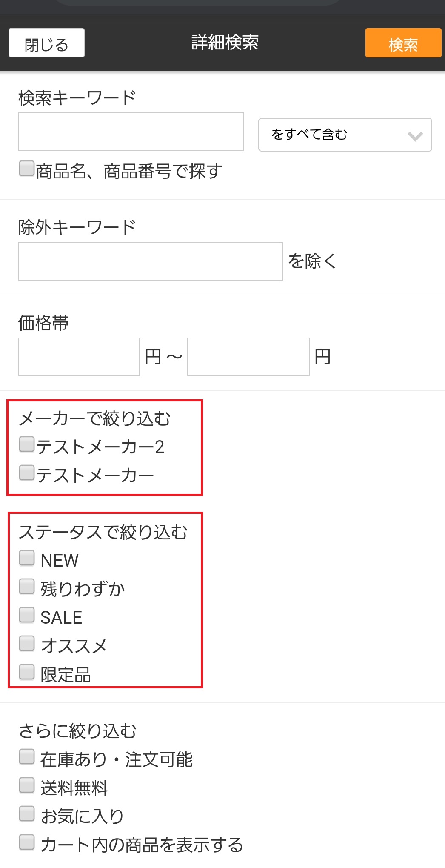Click the 閉じる close button
The width and height of the screenshot is (445, 868).
tap(46, 43)
